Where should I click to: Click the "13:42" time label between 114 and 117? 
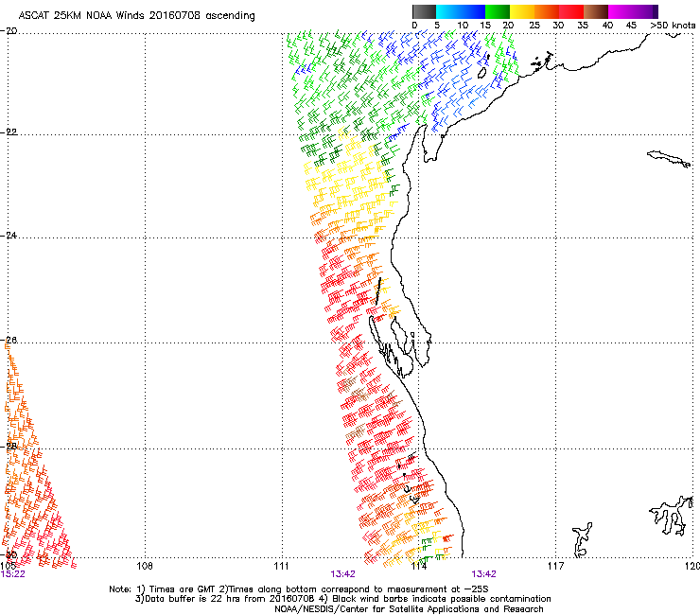pos(484,574)
